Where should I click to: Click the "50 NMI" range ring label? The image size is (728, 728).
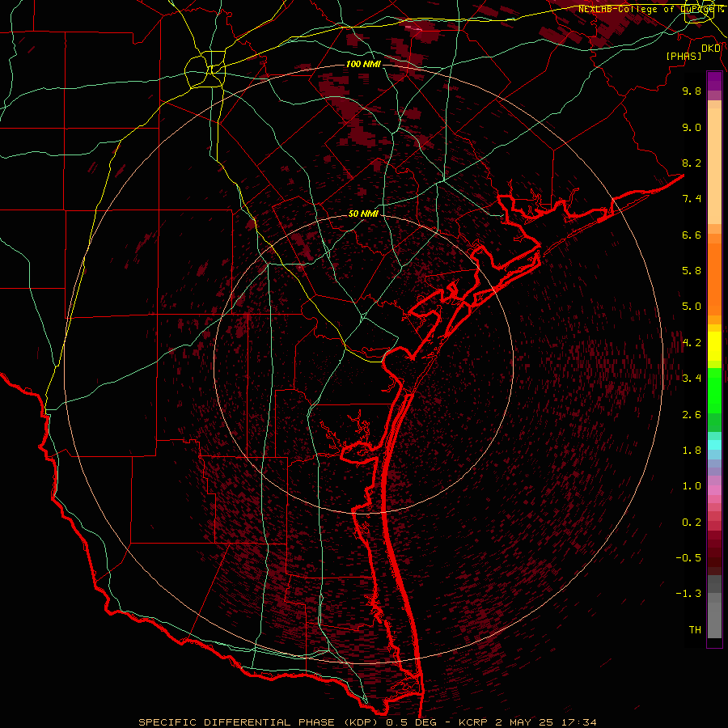pyautogui.click(x=363, y=214)
